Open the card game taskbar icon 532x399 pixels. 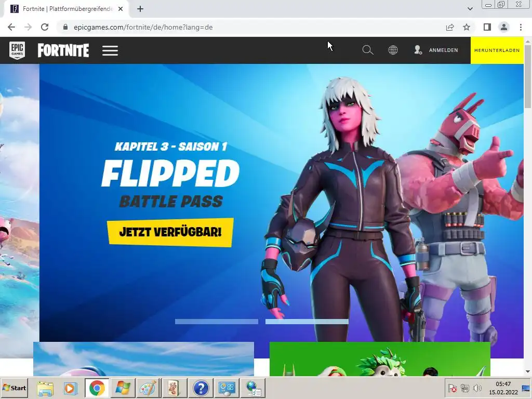(x=175, y=388)
